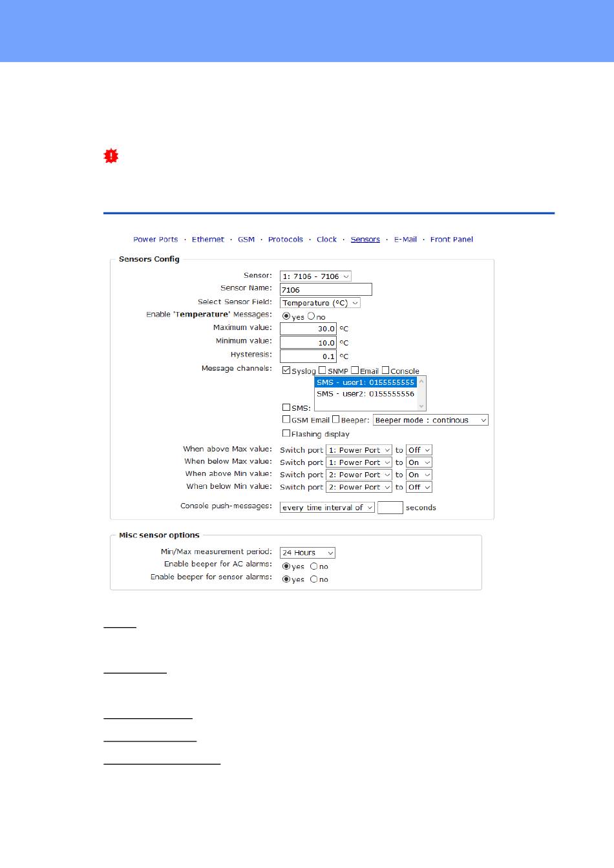Open the Beeper mode dropdown

[430, 420]
